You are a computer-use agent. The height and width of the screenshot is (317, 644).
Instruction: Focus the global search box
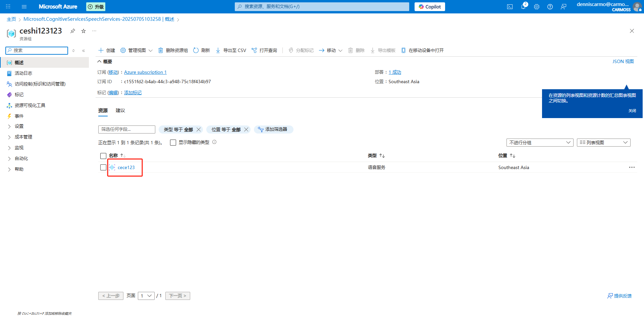pos(322,7)
